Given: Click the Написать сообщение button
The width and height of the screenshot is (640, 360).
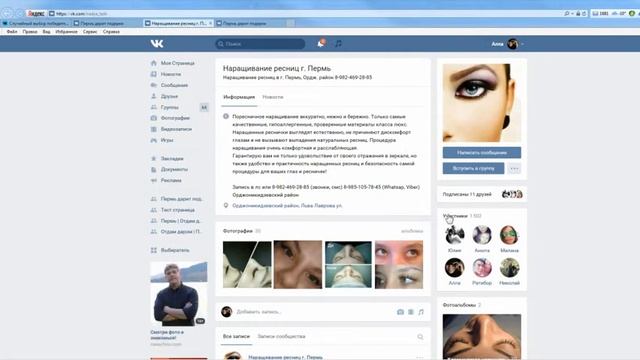Looking at the screenshot, I should (482, 153).
